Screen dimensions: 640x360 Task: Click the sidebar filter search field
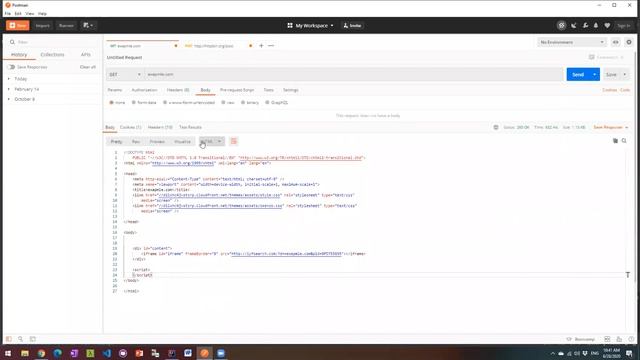53,42
